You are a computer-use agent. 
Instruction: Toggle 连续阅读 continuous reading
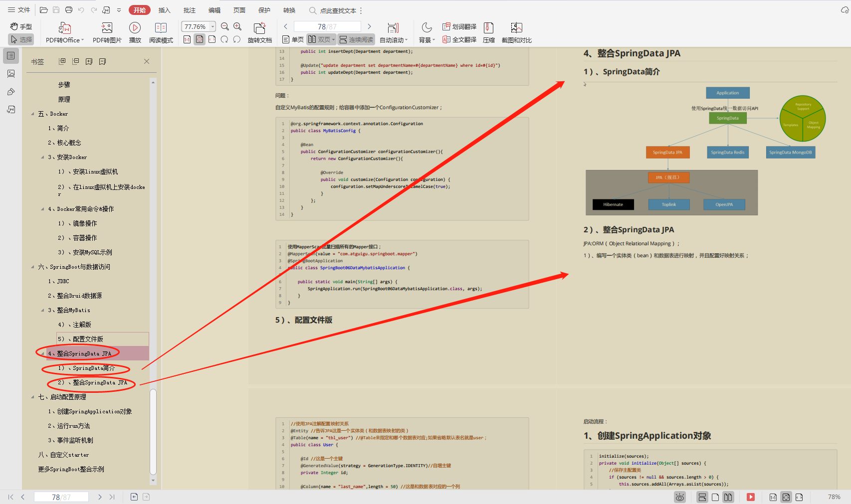click(x=356, y=39)
